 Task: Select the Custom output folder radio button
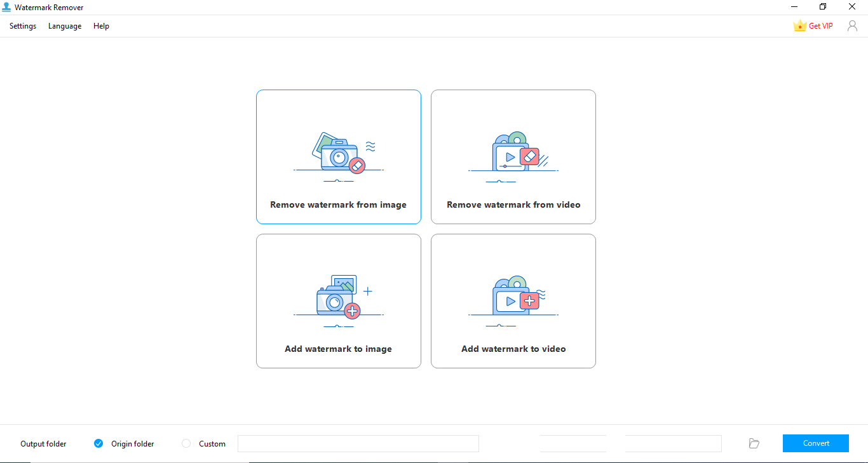point(186,443)
